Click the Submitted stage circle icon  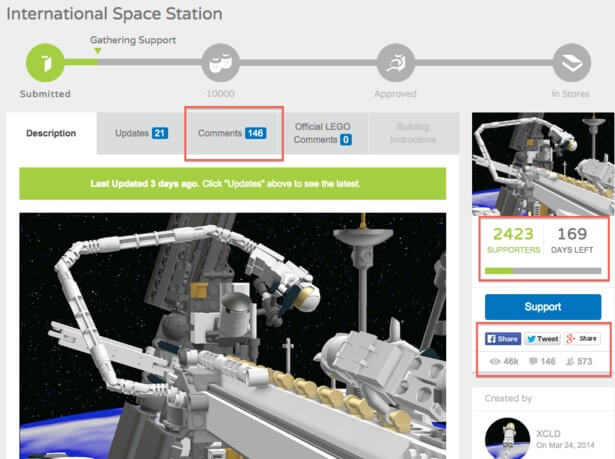43,63
